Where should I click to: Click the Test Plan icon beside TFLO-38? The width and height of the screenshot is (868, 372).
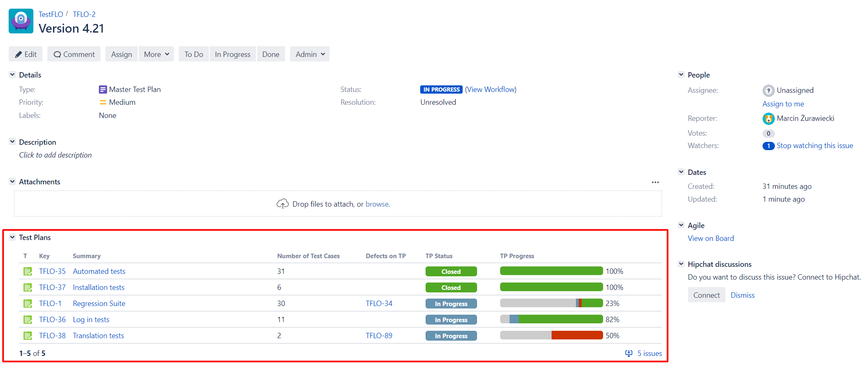(27, 335)
